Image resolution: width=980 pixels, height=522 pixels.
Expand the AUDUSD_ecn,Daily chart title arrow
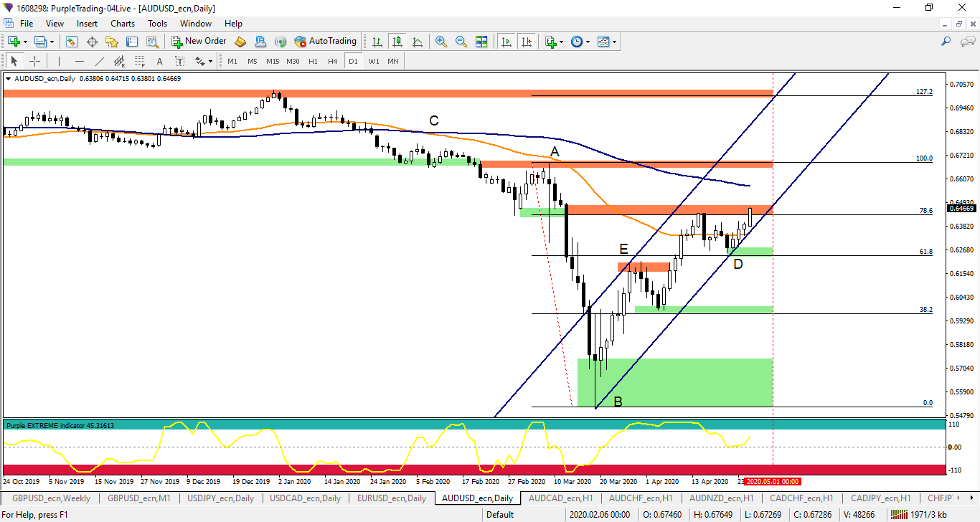point(8,79)
